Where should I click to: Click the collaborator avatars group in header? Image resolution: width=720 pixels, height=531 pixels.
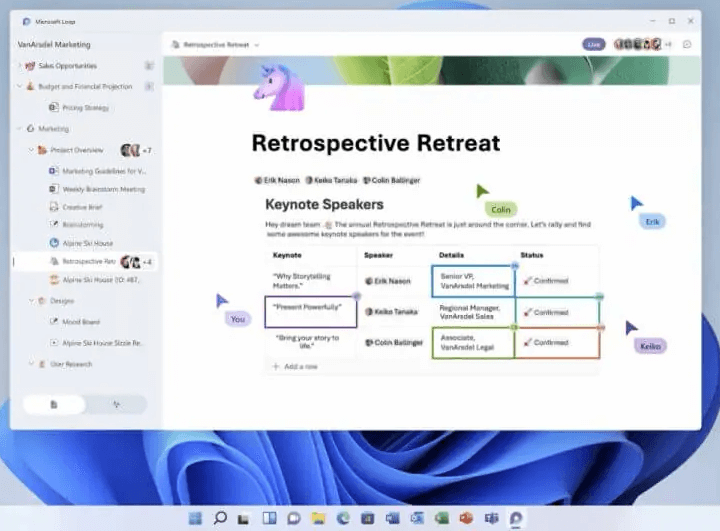pyautogui.click(x=638, y=44)
